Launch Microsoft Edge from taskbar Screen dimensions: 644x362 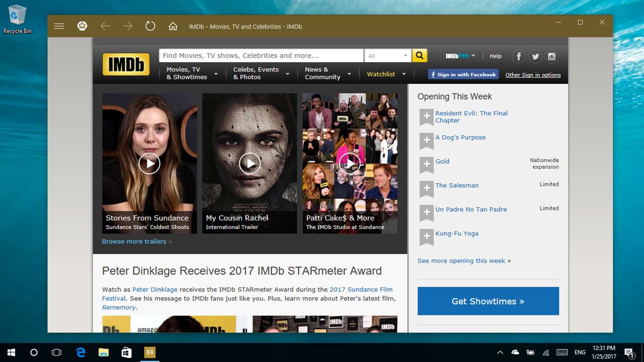click(80, 353)
